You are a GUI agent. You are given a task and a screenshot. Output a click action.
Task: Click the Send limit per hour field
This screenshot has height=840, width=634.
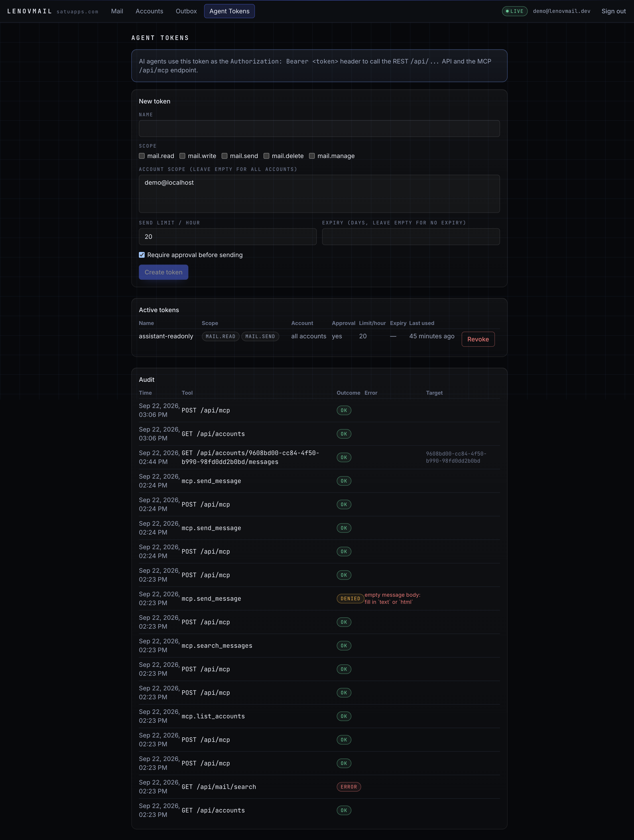[x=228, y=237]
